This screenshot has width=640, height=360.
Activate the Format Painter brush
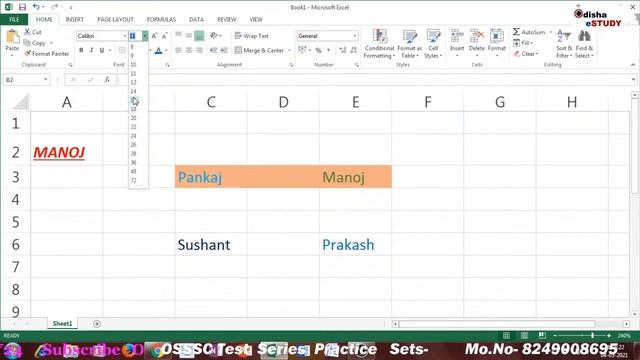tap(46, 53)
